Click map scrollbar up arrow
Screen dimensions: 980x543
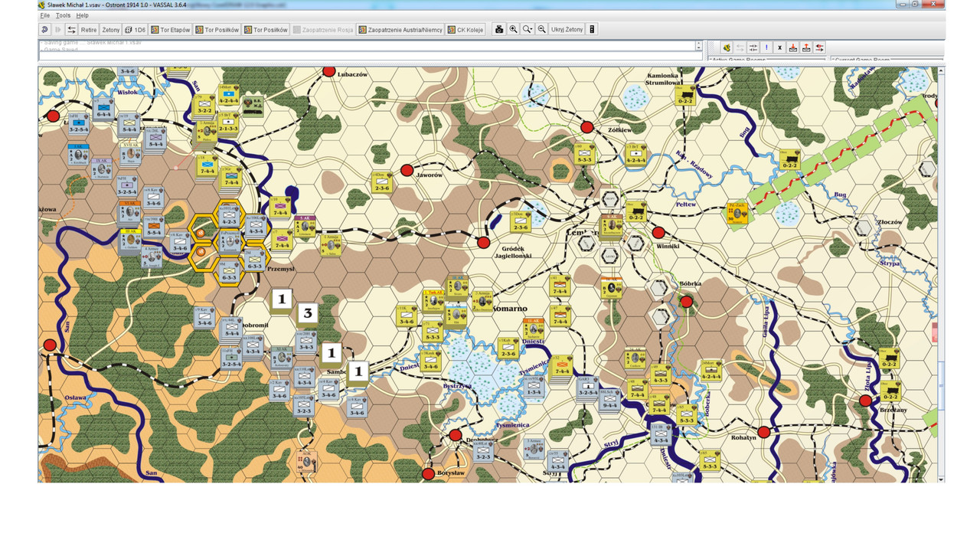pyautogui.click(x=941, y=70)
